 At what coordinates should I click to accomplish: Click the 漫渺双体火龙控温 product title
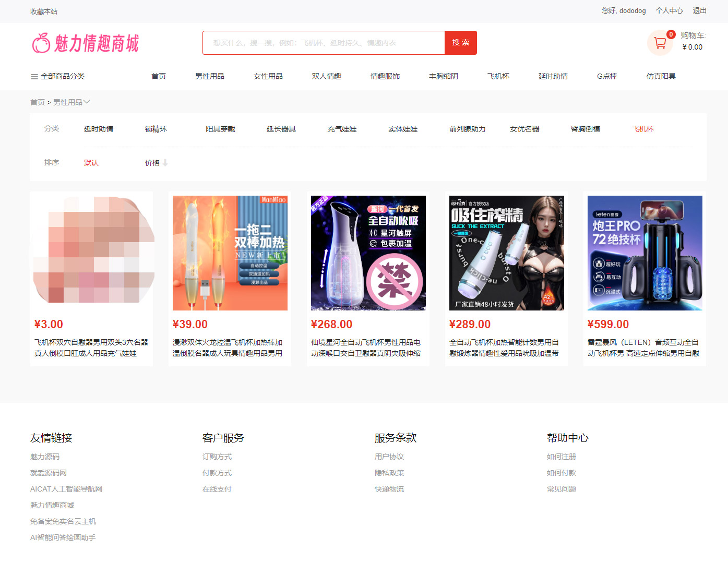[x=228, y=348]
